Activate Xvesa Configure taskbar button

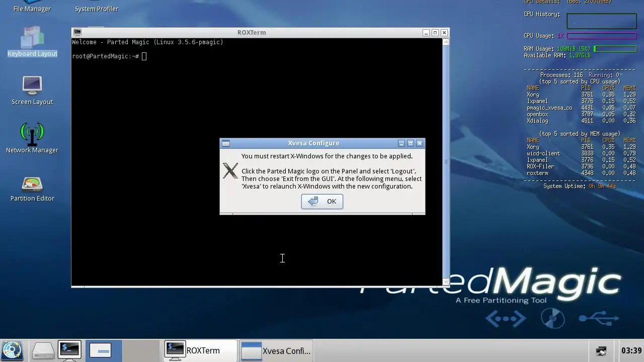(x=276, y=350)
